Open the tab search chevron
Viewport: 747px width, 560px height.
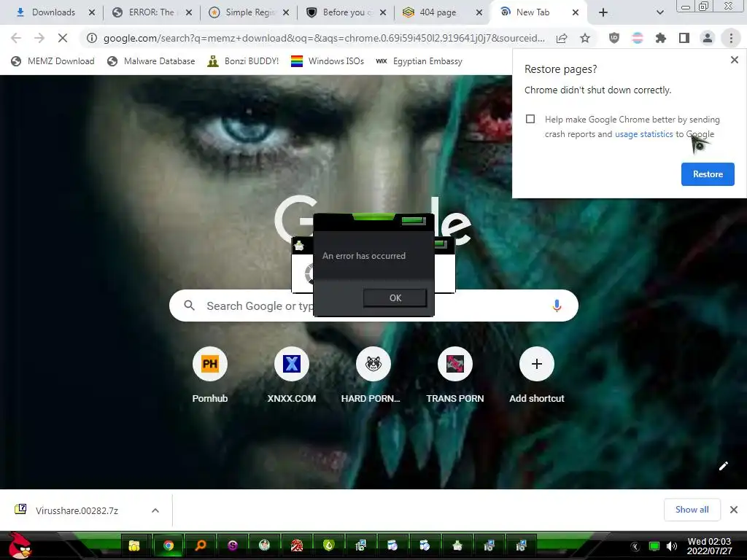659,12
